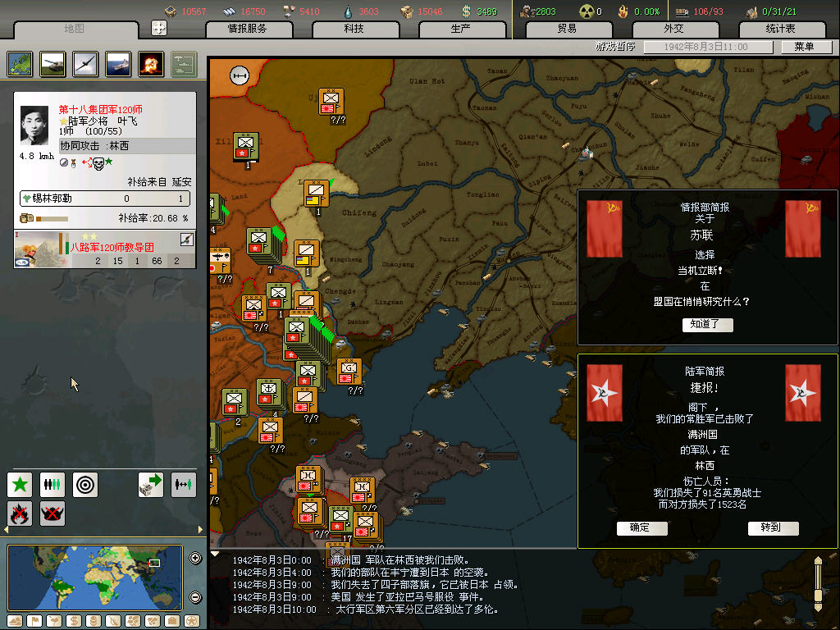This screenshot has height=630, width=840.
Task: Open the 地图 tab
Action: pos(75,29)
